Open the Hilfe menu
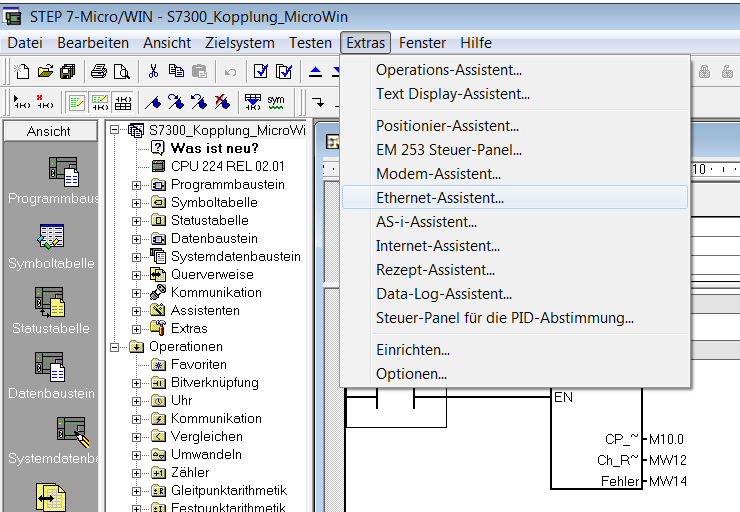Viewport: 740px width, 512px height. 476,43
